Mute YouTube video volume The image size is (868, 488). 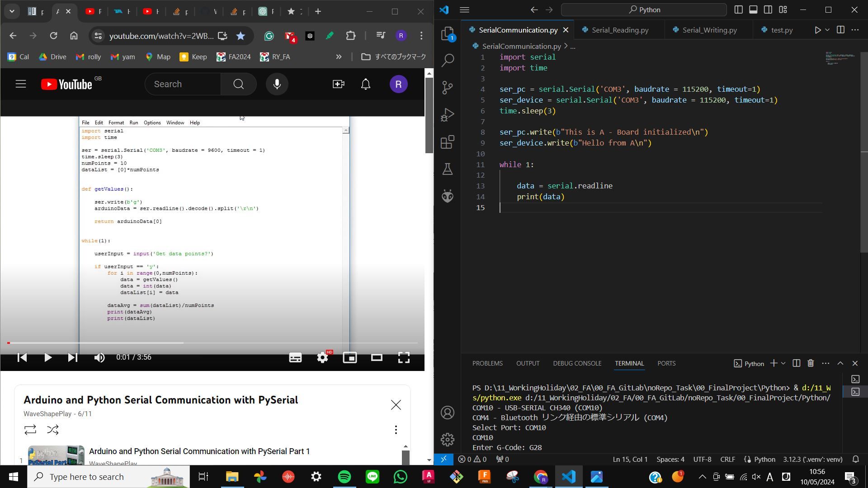[99, 357]
